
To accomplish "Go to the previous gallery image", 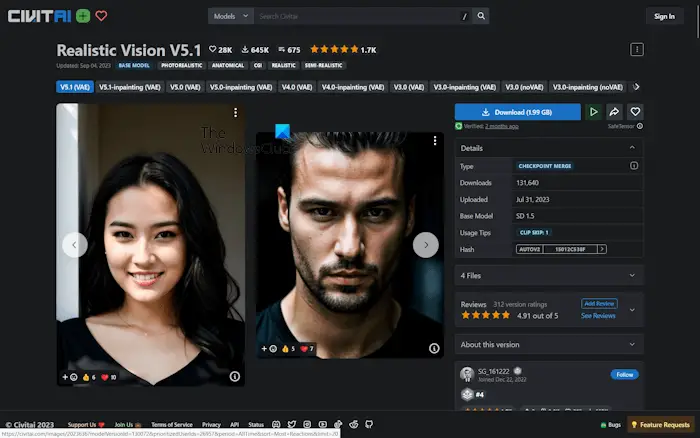I will point(75,245).
